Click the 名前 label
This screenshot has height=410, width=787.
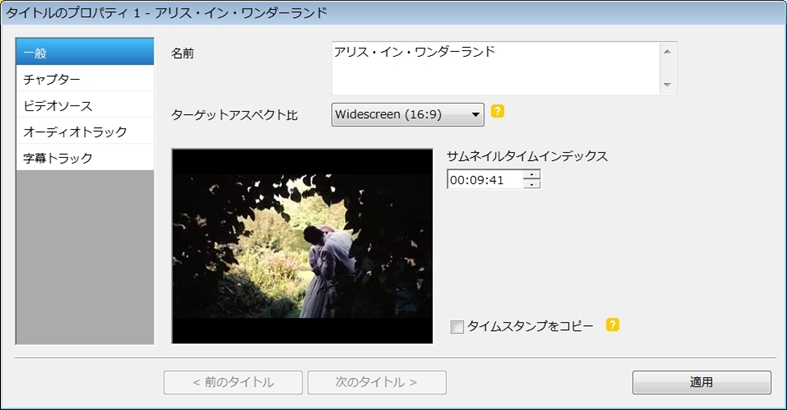click(182, 53)
